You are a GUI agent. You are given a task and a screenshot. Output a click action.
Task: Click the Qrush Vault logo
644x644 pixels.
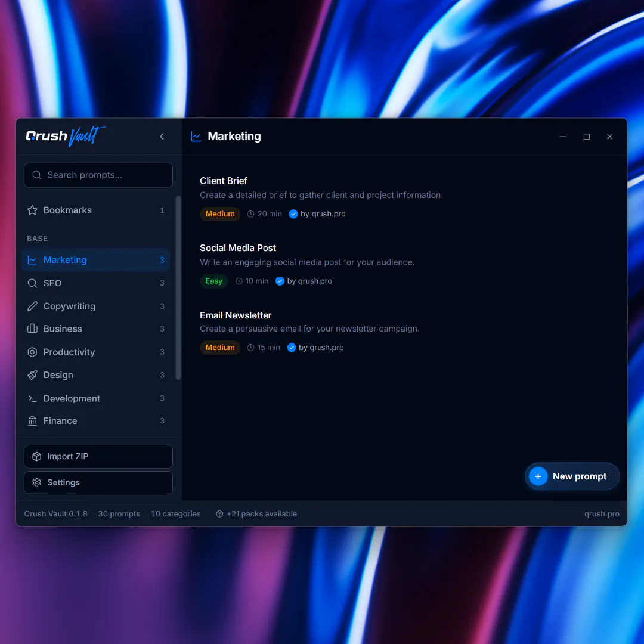66,136
